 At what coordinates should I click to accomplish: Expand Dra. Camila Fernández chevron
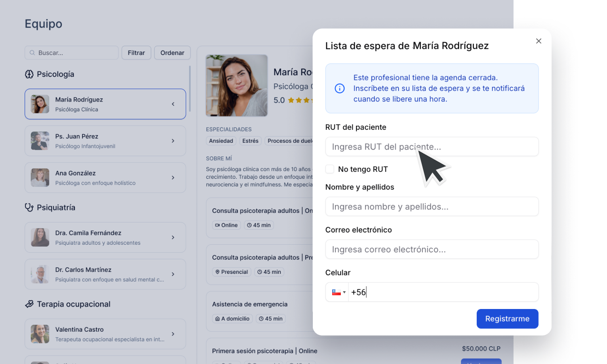point(173,237)
